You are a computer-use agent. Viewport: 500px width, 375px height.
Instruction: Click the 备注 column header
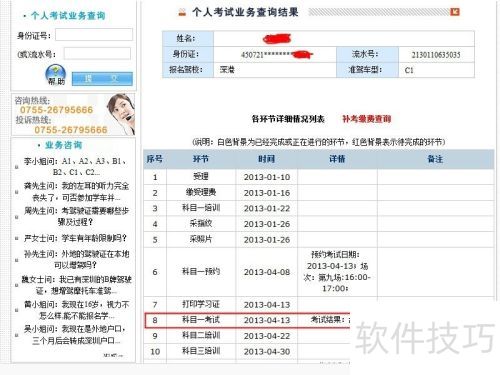(435, 159)
